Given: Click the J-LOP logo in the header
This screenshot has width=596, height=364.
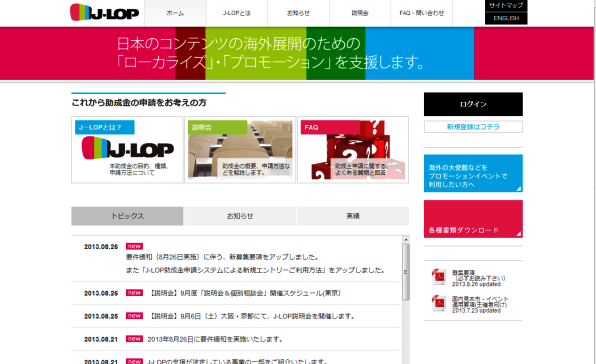Looking at the screenshot, I should click(x=105, y=12).
